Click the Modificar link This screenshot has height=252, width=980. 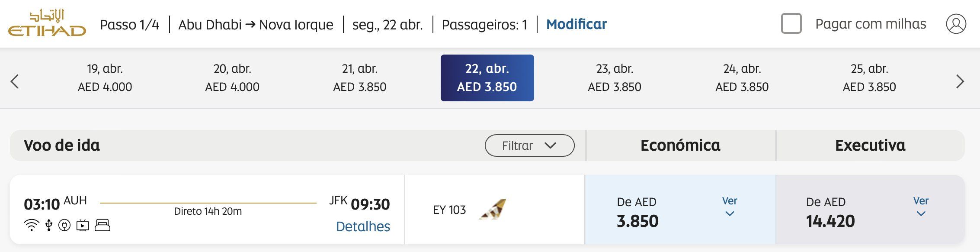576,24
